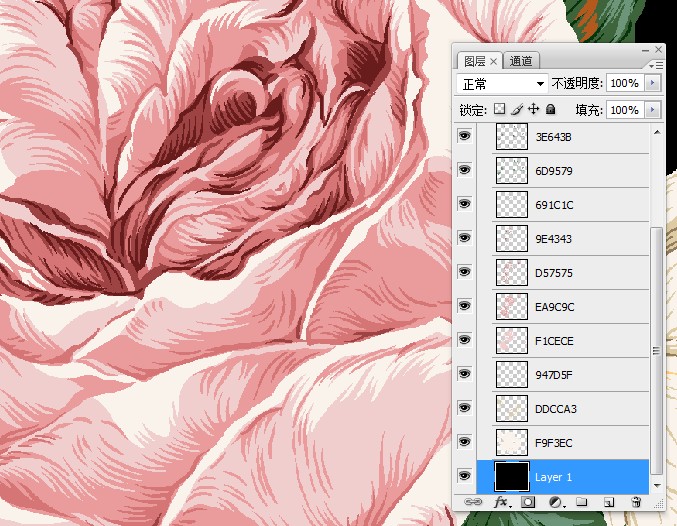
Task: Select the 6D9579 layer thumbnail
Action: click(512, 171)
